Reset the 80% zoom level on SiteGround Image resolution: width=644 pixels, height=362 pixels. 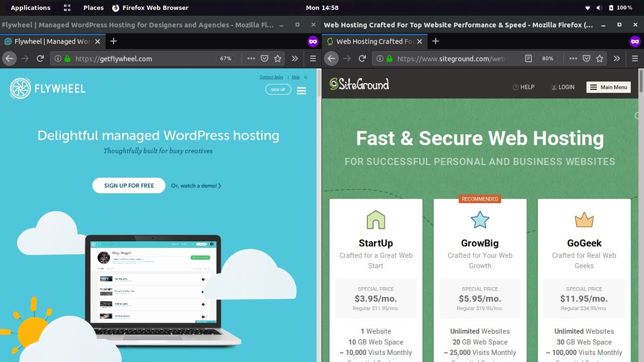click(x=548, y=58)
